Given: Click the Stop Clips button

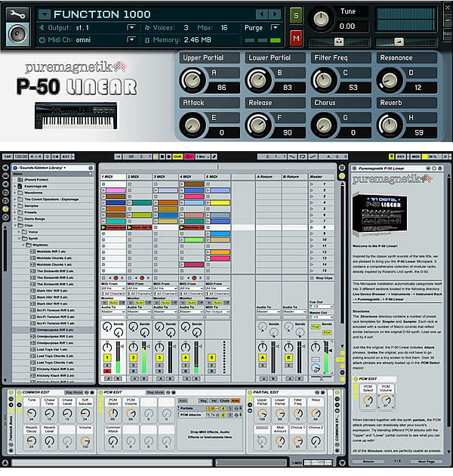Looking at the screenshot, I should 322,278.
